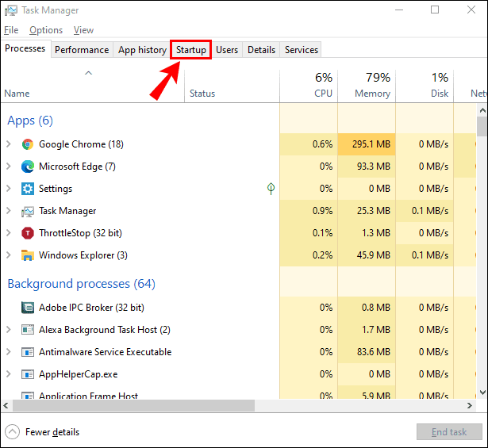Expand the Google Chrome process group

9,144
